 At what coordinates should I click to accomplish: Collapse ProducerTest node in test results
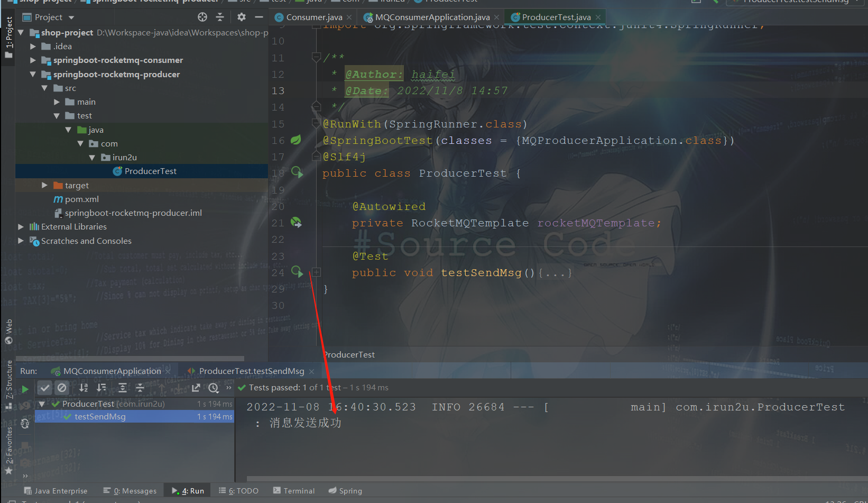(42, 404)
